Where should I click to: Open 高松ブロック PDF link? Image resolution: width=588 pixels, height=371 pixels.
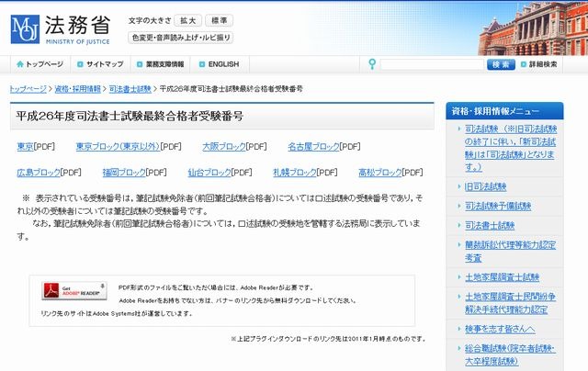(379, 173)
